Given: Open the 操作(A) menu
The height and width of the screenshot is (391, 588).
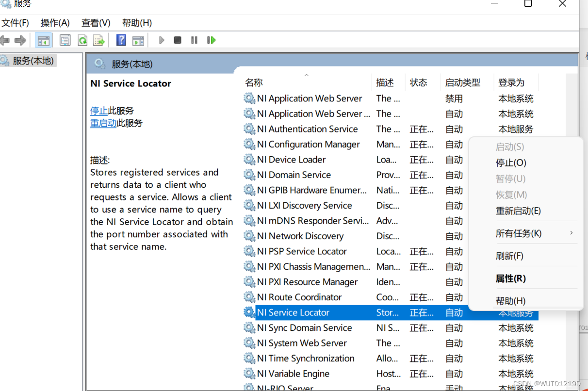Looking at the screenshot, I should click(x=55, y=23).
